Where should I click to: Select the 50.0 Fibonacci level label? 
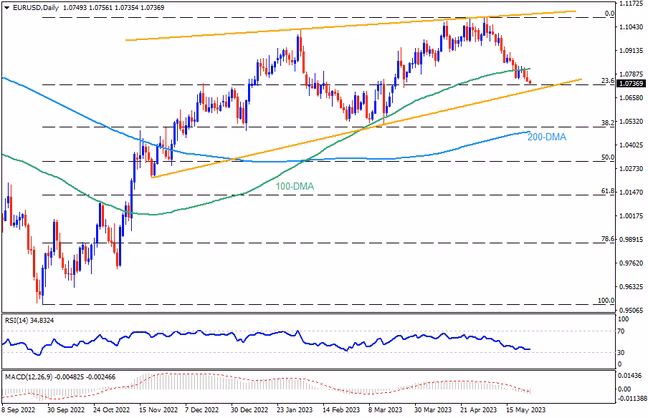pyautogui.click(x=608, y=157)
